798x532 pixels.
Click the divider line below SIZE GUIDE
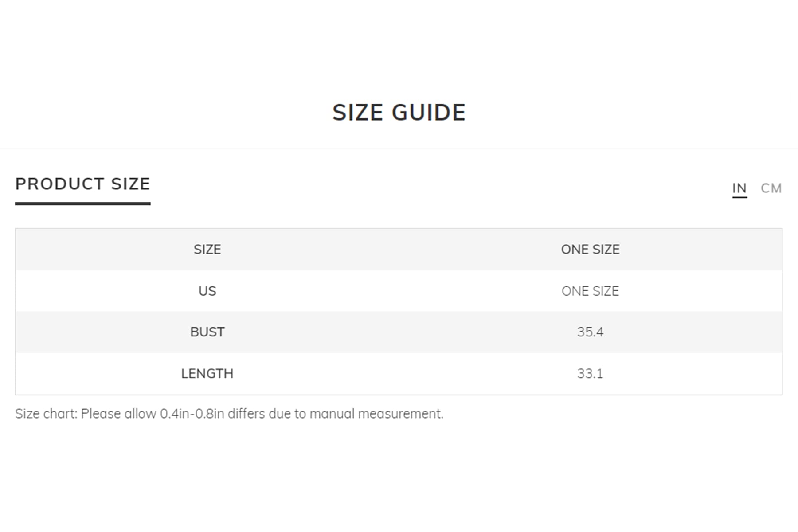[x=399, y=149]
